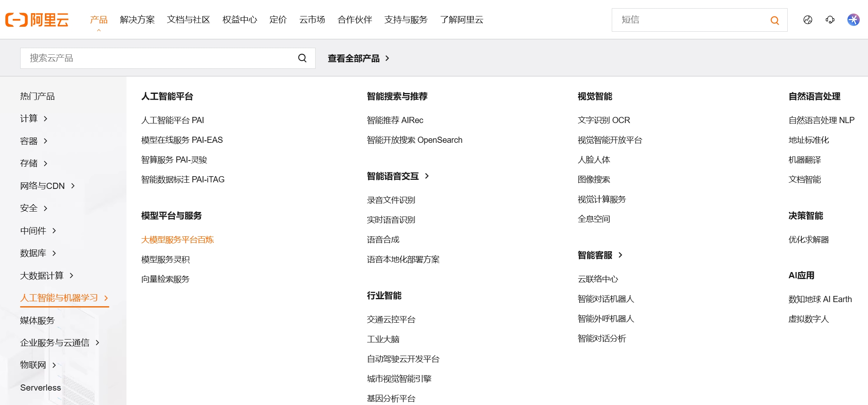
Task: Open 图像搜索
Action: (594, 179)
